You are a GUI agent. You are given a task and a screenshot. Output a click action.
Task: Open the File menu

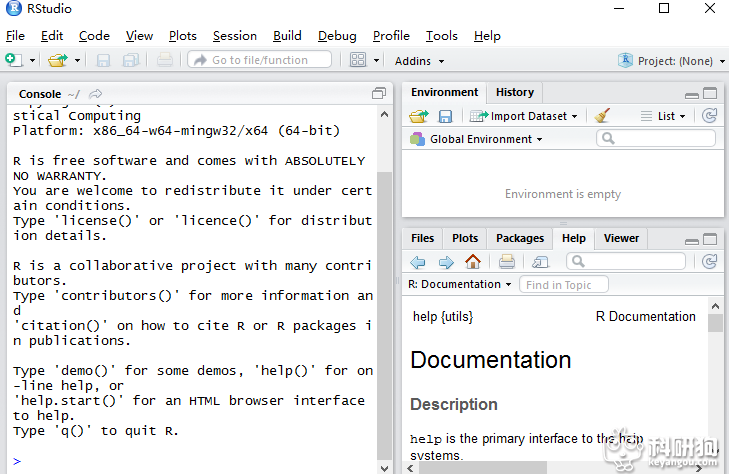(15, 36)
